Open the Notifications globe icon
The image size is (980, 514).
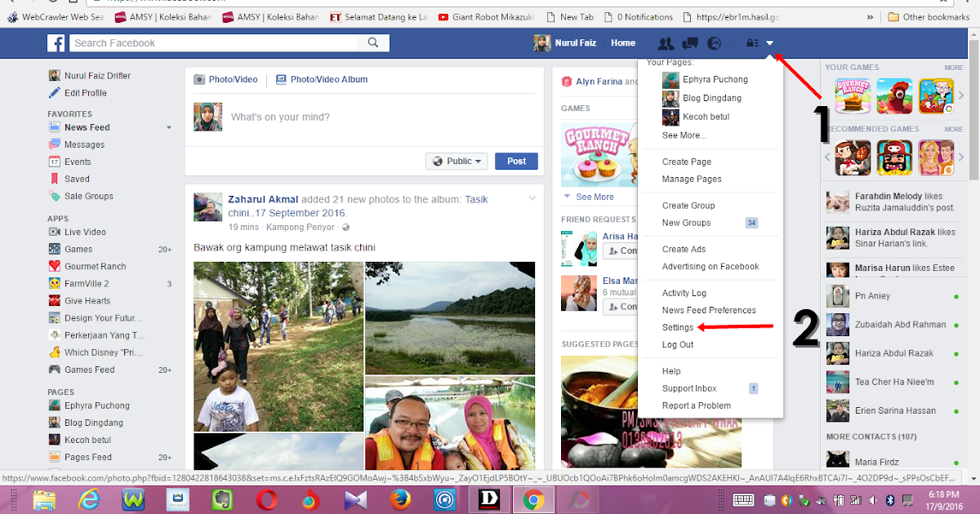pyautogui.click(x=715, y=43)
